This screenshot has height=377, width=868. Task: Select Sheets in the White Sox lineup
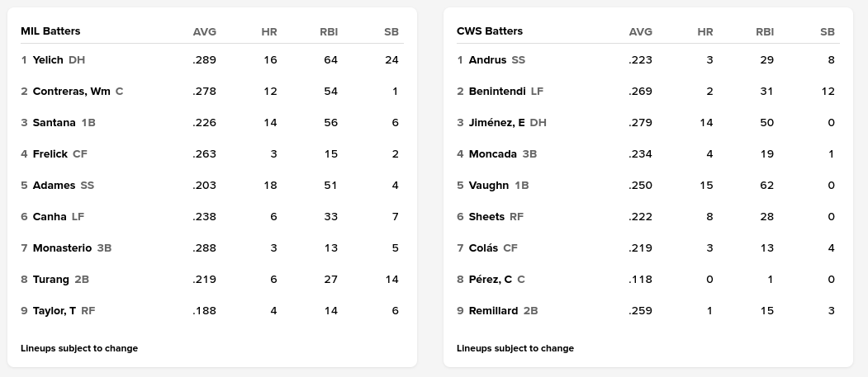tap(486, 217)
